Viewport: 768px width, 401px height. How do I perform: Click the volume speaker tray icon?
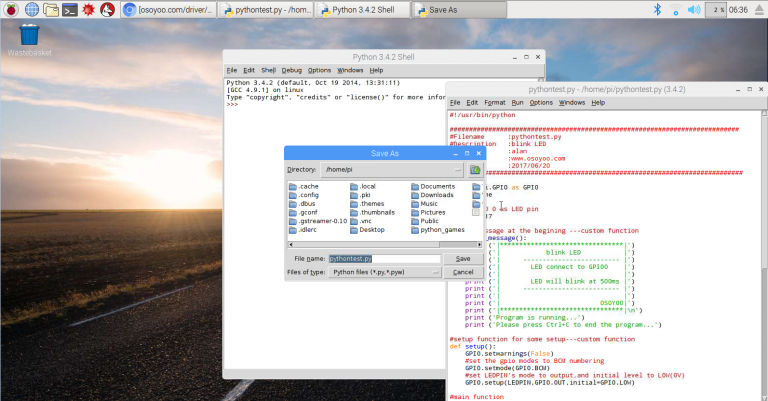tap(695, 9)
